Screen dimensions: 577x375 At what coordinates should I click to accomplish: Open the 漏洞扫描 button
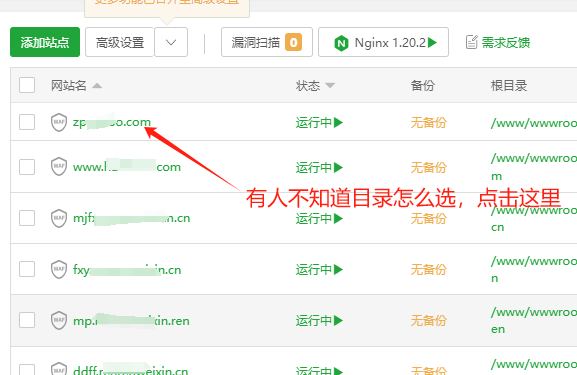(x=267, y=42)
